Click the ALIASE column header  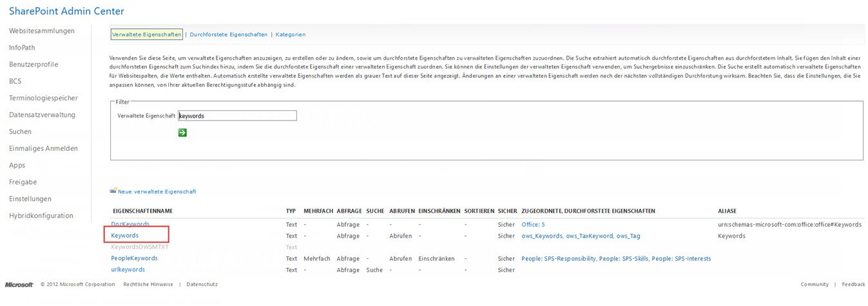[727, 211]
